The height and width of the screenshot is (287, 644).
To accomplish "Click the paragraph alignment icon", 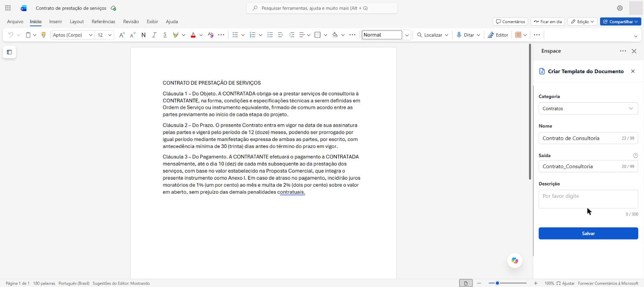I will 302,35.
